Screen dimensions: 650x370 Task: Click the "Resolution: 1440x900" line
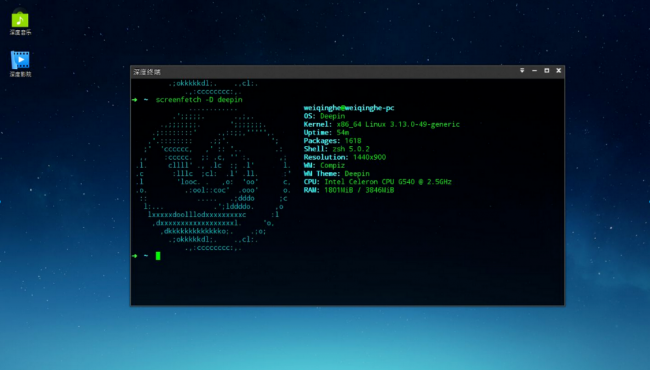[344, 157]
